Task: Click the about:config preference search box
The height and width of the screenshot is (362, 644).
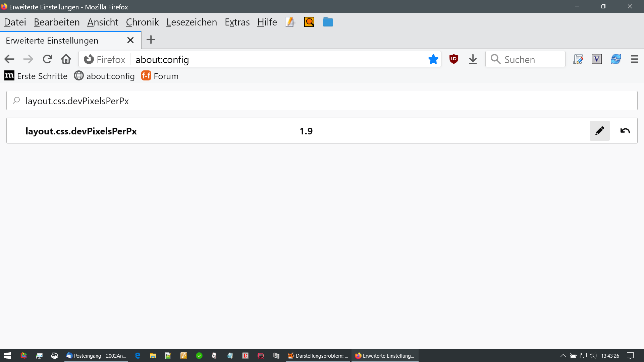Action: tap(322, 101)
